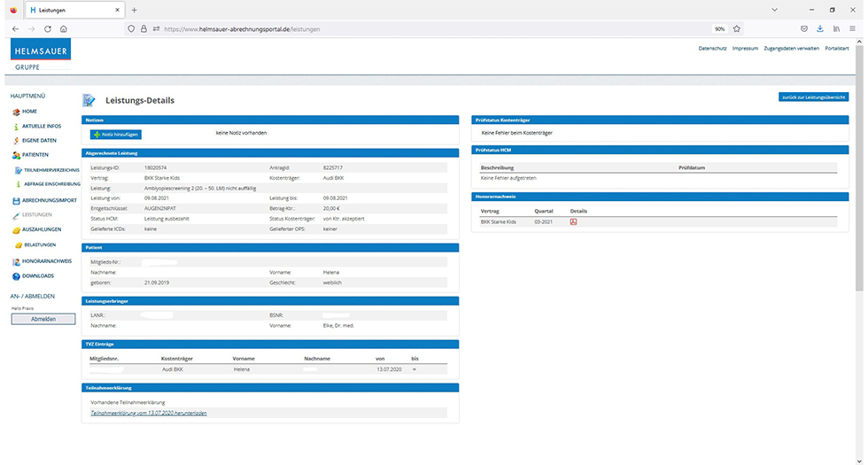The width and height of the screenshot is (868, 465).
Task: Click the 90% zoom indicator
Action: pos(719,28)
